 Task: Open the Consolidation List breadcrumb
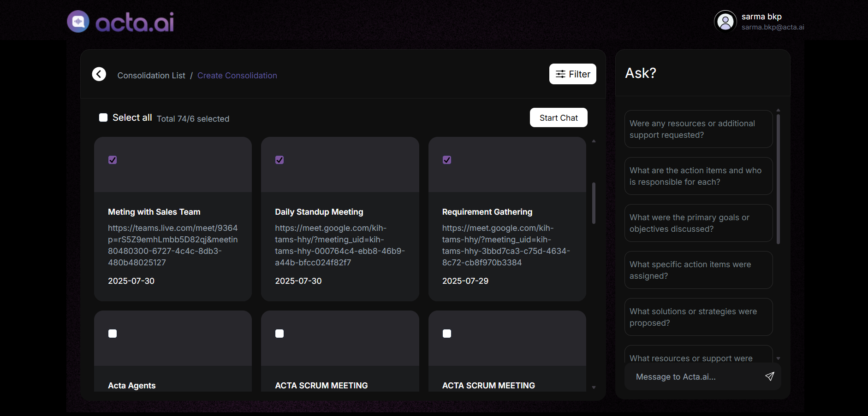pyautogui.click(x=151, y=75)
